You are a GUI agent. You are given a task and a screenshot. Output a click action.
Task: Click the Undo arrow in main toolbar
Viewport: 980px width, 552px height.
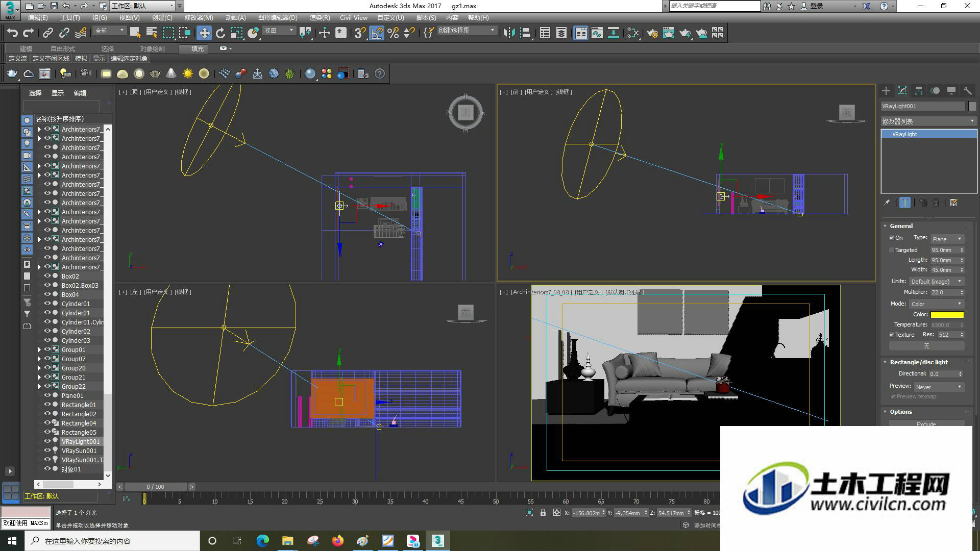(12, 33)
